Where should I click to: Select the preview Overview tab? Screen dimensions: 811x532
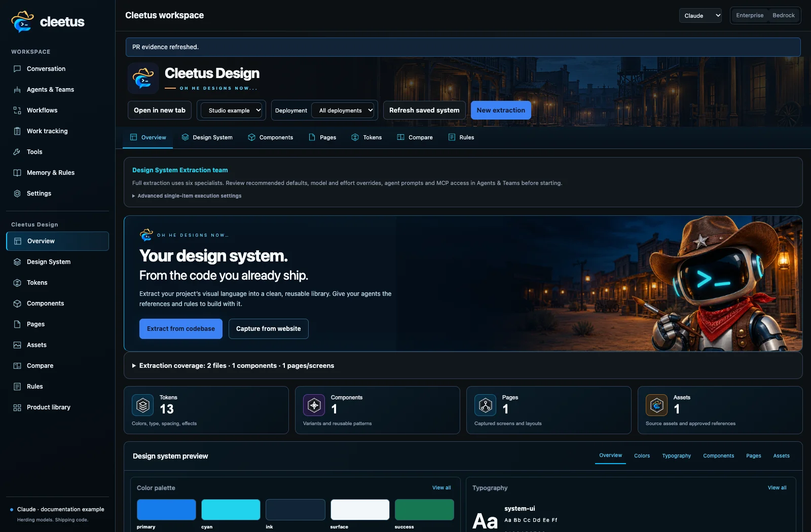point(610,455)
